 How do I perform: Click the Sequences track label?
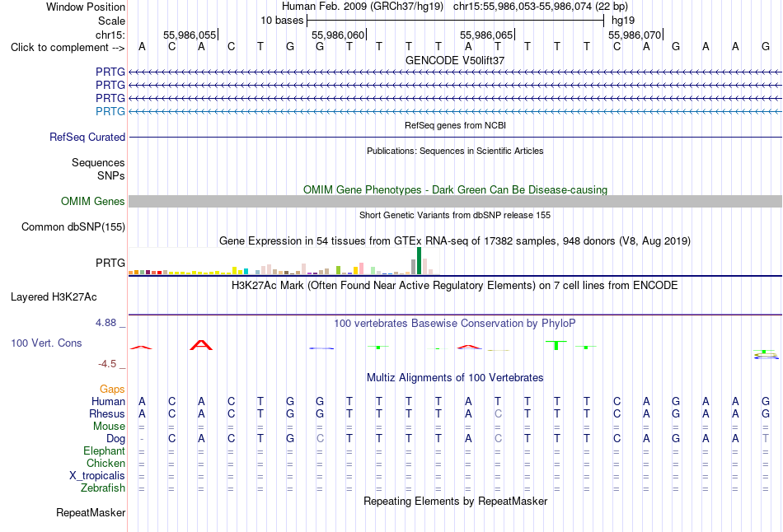click(98, 163)
